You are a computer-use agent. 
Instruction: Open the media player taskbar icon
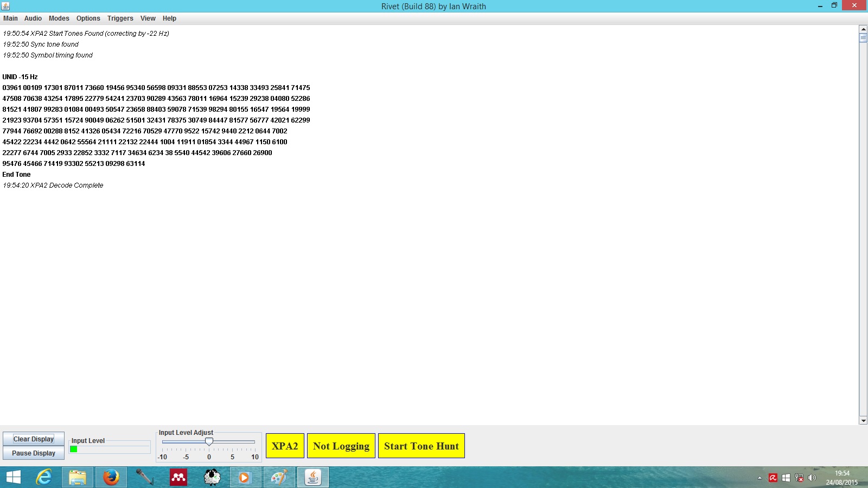point(245,477)
